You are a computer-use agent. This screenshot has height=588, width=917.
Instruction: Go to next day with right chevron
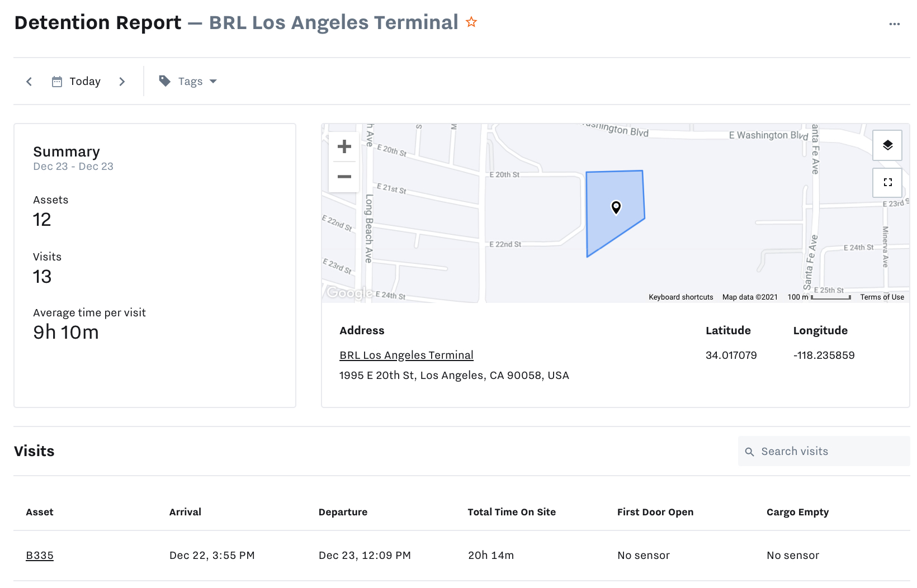point(122,82)
